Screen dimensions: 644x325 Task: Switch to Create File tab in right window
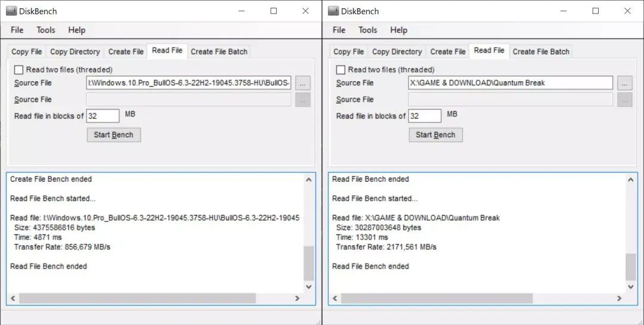[x=448, y=52]
